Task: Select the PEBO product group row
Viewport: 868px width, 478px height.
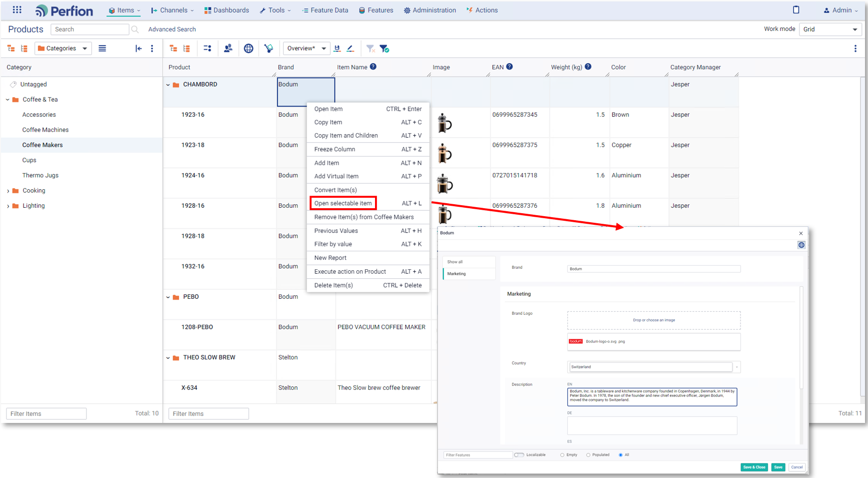Action: (x=191, y=297)
